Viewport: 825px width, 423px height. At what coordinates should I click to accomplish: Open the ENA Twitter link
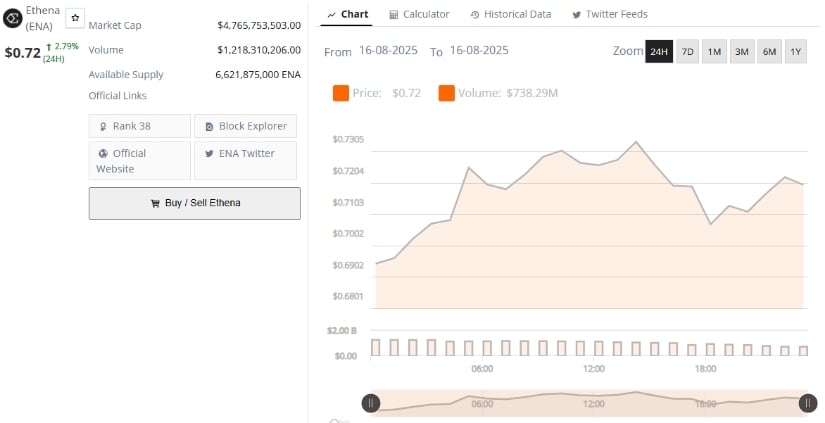click(245, 160)
